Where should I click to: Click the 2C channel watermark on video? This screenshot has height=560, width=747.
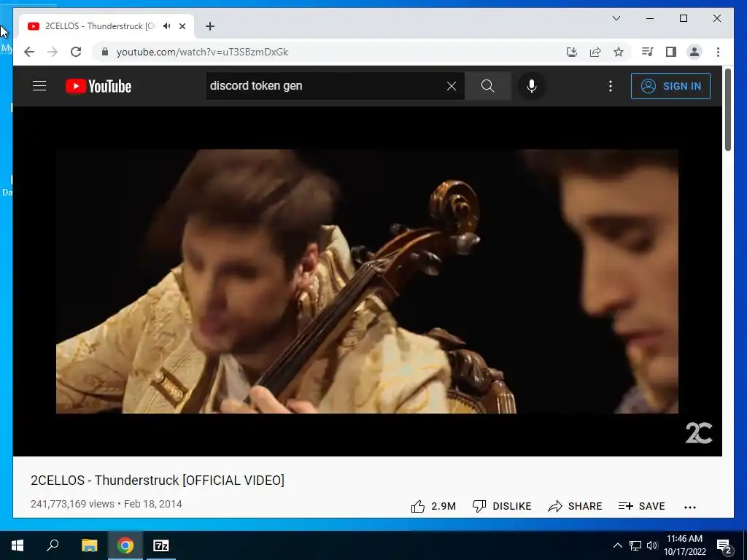click(x=698, y=433)
